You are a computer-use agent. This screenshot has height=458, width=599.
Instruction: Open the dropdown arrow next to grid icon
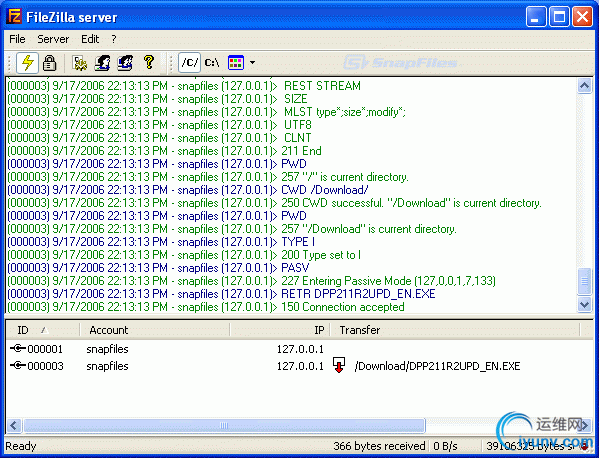(x=253, y=62)
